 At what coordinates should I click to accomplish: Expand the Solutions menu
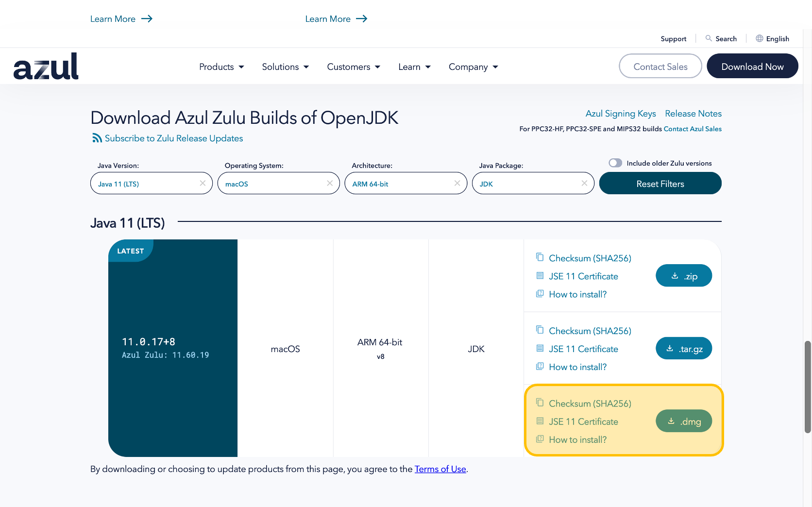[286, 67]
